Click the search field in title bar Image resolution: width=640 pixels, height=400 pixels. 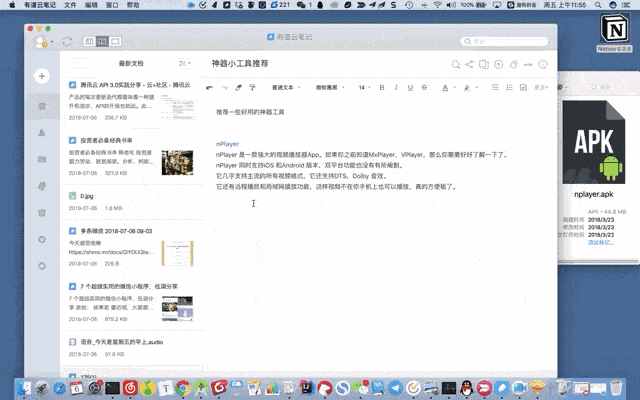click(x=504, y=41)
